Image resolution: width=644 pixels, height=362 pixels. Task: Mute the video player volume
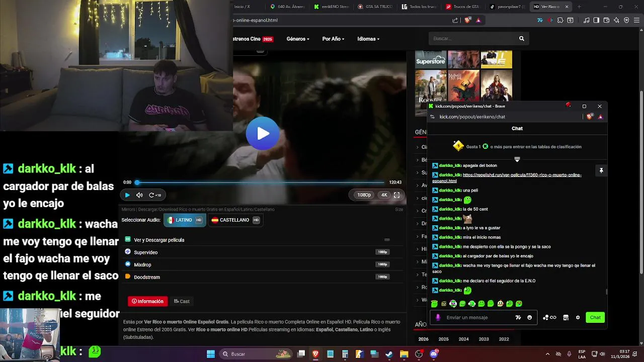[139, 195]
